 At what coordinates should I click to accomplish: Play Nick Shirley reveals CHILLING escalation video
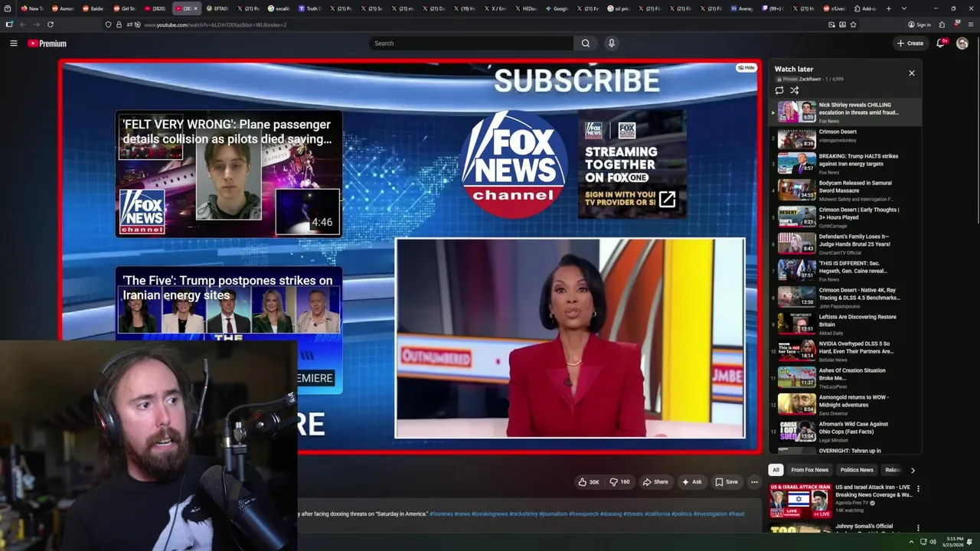point(845,112)
